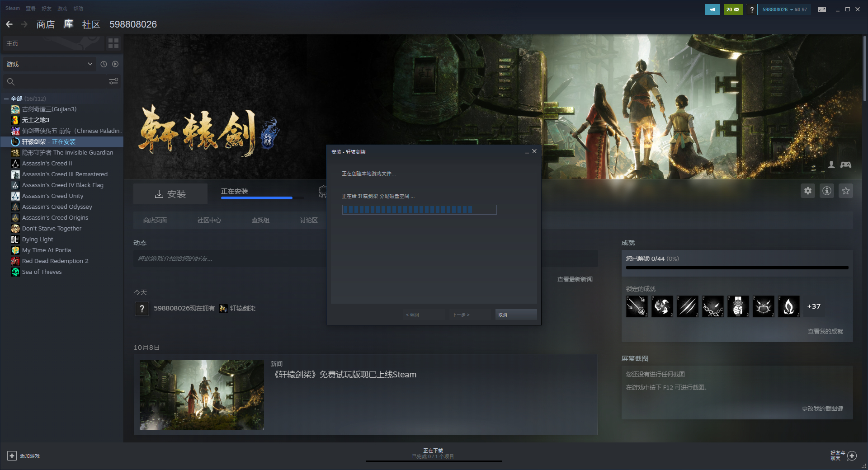The width and height of the screenshot is (868, 470).
Task: Click the 正在安装 progress bar
Action: [x=262, y=198]
